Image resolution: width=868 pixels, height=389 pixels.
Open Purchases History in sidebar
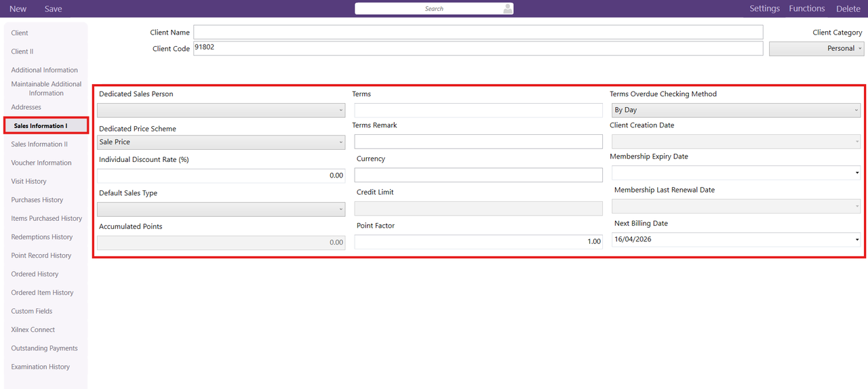pyautogui.click(x=37, y=200)
